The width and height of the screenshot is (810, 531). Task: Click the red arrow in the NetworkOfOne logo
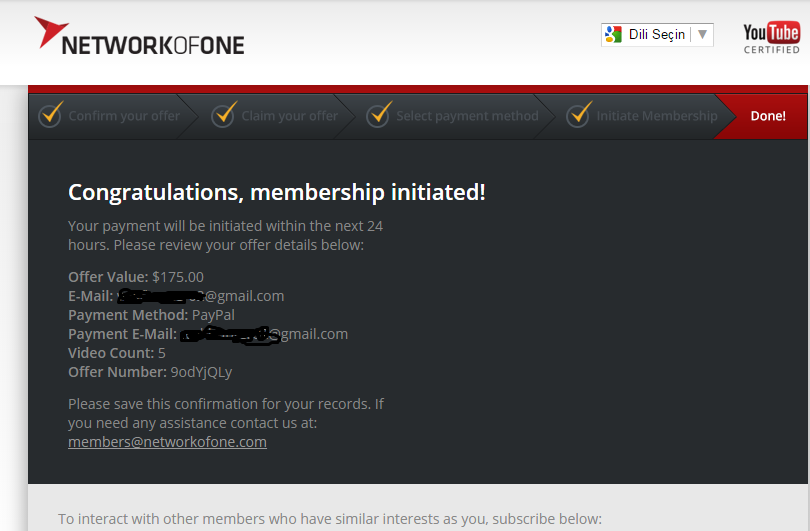pos(50,31)
